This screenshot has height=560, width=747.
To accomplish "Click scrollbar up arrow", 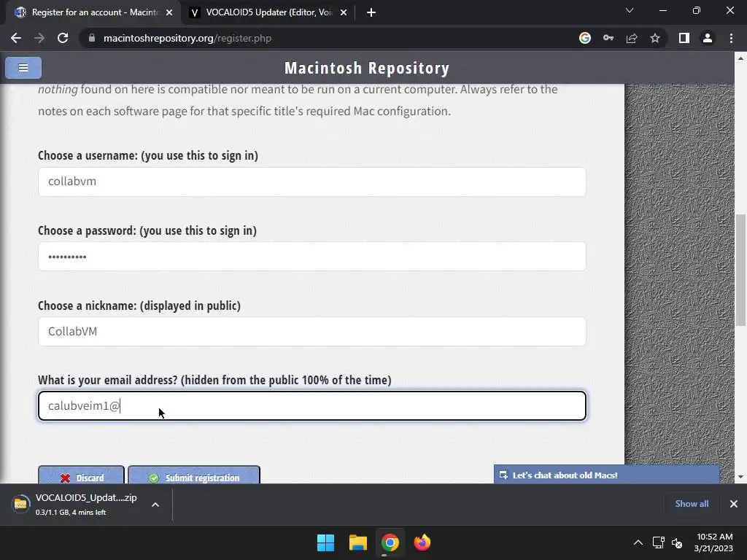I will tap(740, 58).
